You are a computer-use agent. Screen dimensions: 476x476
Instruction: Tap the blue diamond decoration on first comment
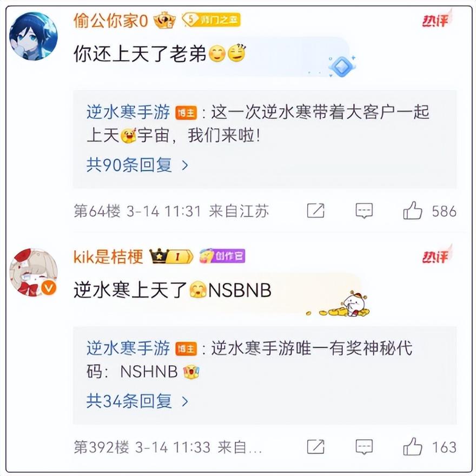tap(341, 66)
